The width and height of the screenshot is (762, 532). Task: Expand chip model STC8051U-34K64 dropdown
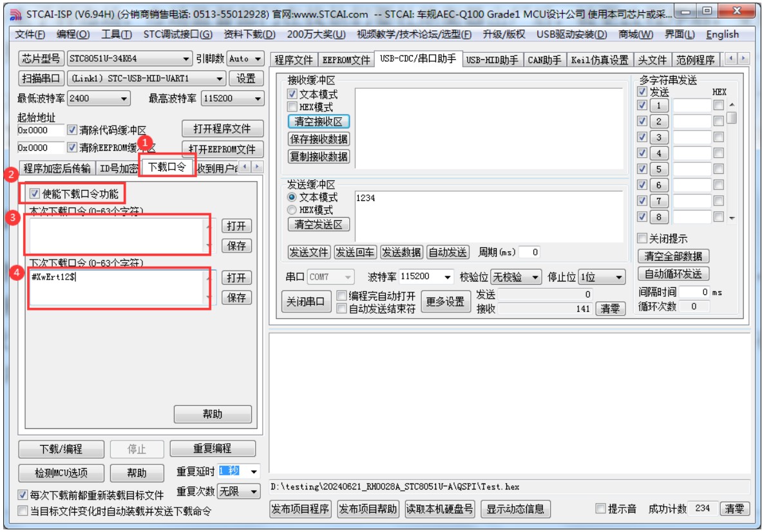[186, 59]
